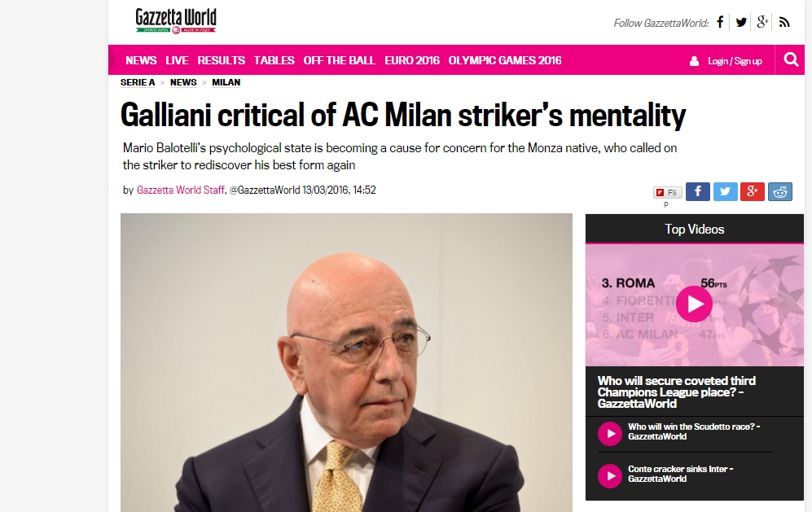The height and width of the screenshot is (512, 812).
Task: Open Facebook icon in Follow GazzettaWorld header
Action: click(720, 22)
